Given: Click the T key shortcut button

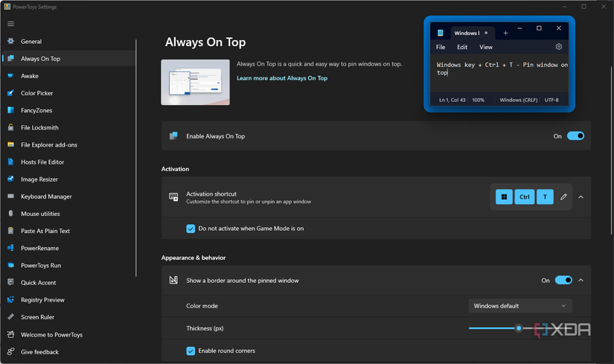Looking at the screenshot, I should click(x=545, y=197).
